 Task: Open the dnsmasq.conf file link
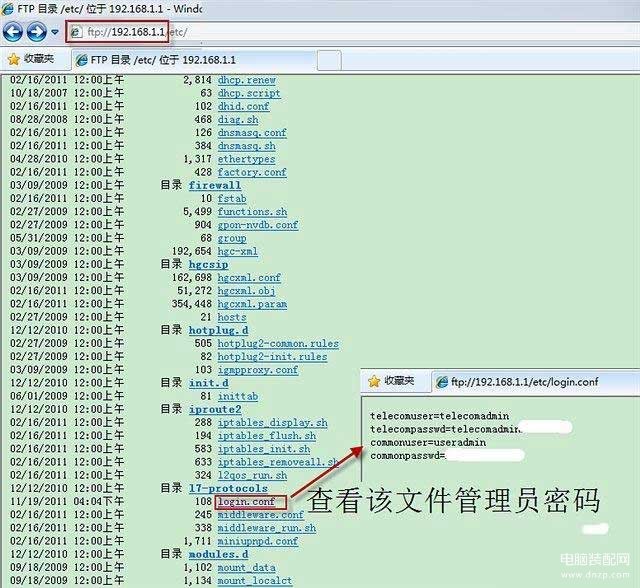(252, 133)
